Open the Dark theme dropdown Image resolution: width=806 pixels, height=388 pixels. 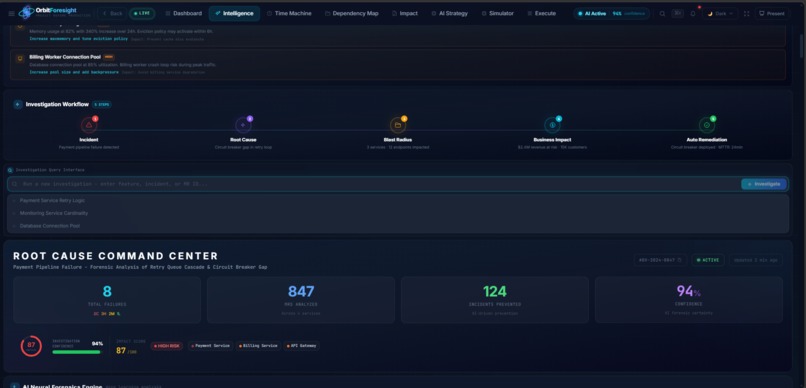coord(720,13)
